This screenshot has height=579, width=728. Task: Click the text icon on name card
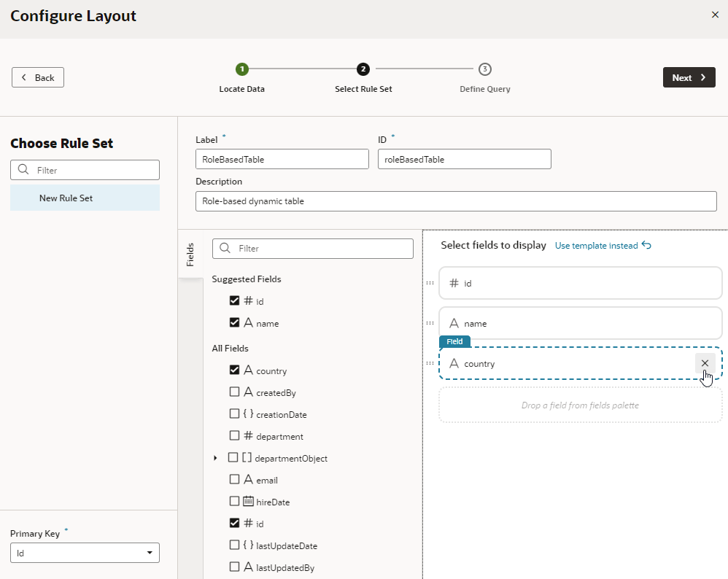[x=454, y=323]
